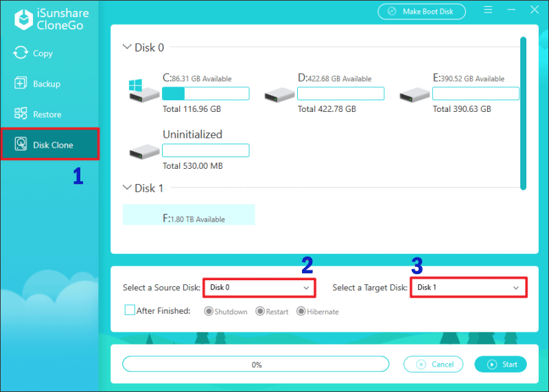Viewport: 549px width, 392px height.
Task: Click the Uninitialized partition label
Action: 193,134
